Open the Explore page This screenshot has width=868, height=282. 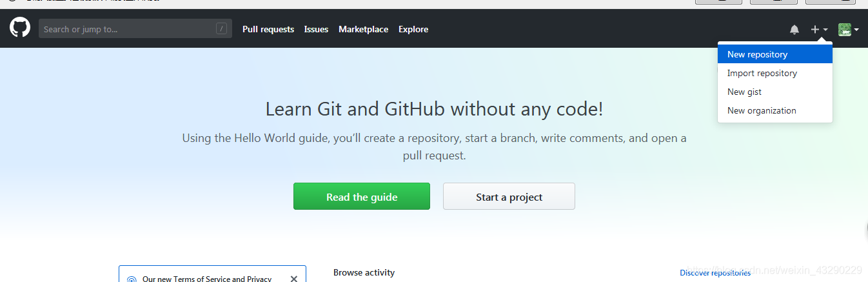(413, 29)
